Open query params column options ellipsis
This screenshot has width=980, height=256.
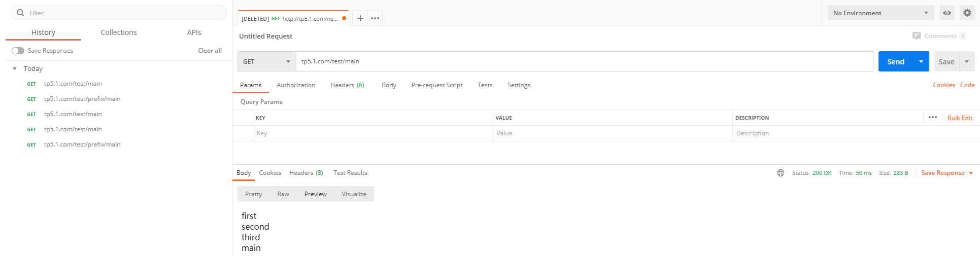933,117
